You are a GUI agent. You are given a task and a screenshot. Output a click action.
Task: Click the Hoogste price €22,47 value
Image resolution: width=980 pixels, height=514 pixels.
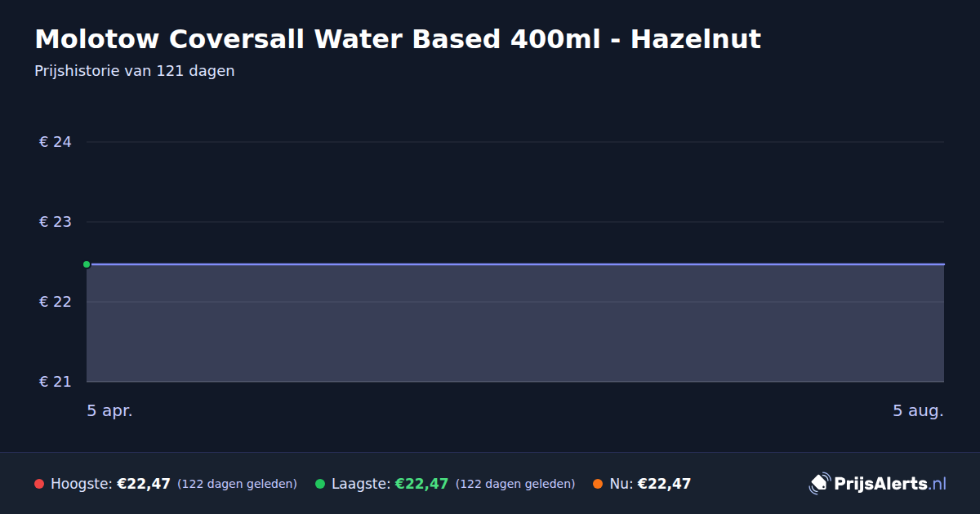point(144,484)
